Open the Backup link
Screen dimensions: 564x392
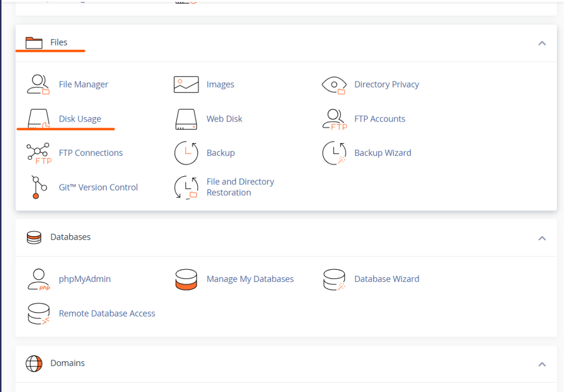click(x=220, y=153)
